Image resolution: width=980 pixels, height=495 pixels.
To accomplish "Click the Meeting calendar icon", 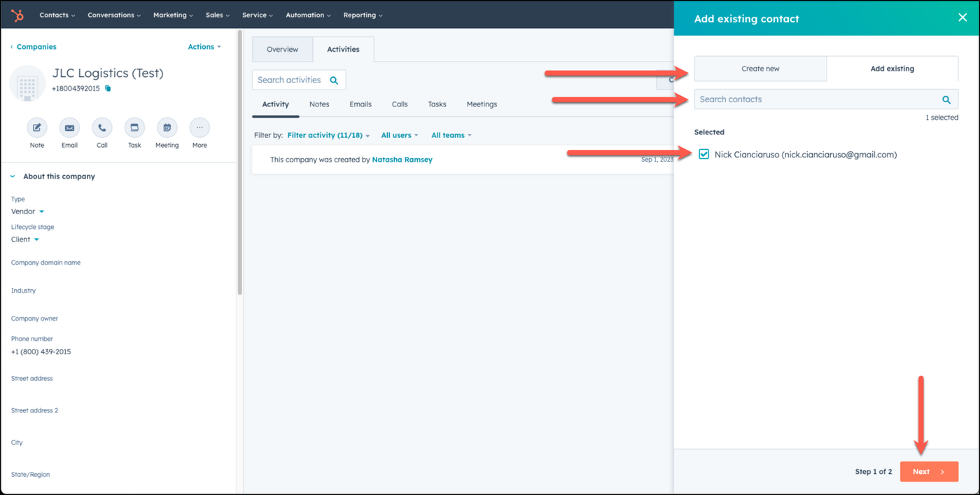I will 167,127.
